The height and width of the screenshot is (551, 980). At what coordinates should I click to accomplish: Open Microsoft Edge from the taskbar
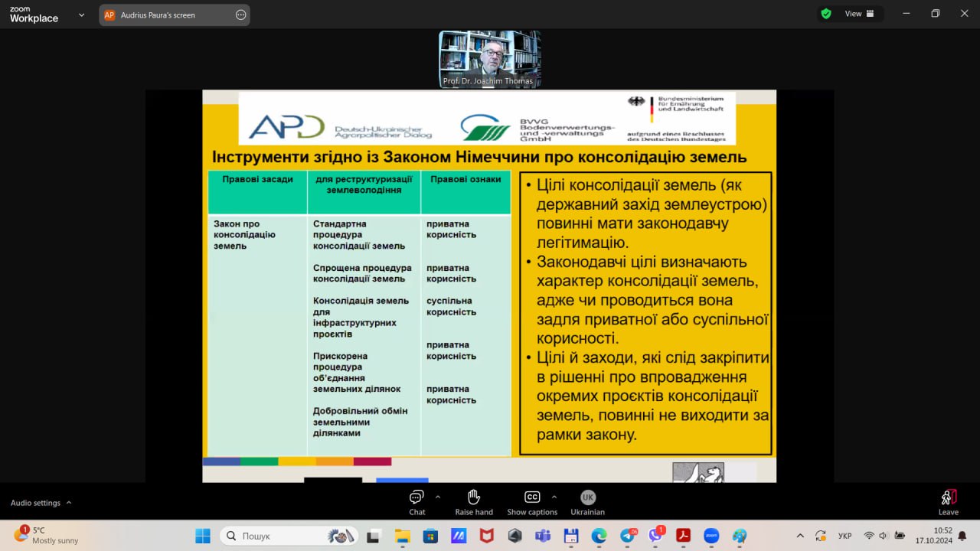(x=599, y=536)
